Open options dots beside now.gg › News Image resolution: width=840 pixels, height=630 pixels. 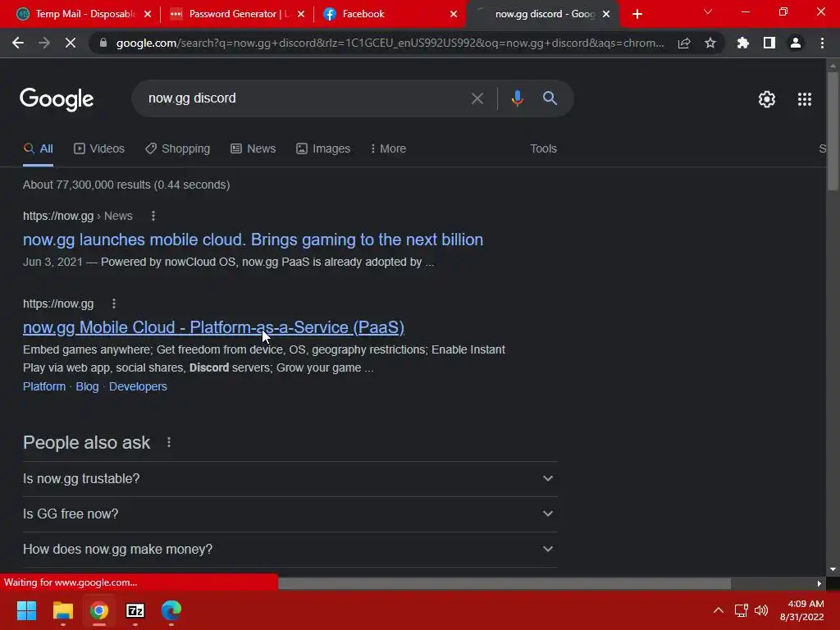pos(153,216)
